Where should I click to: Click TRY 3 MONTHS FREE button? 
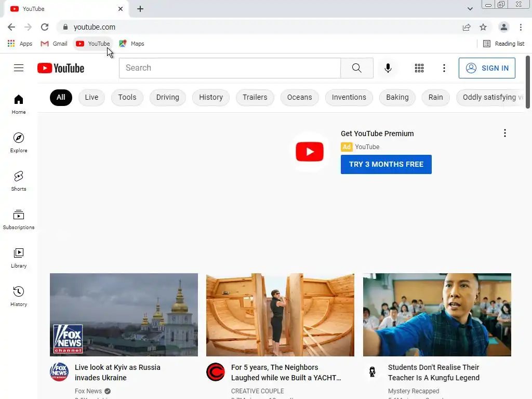386,164
